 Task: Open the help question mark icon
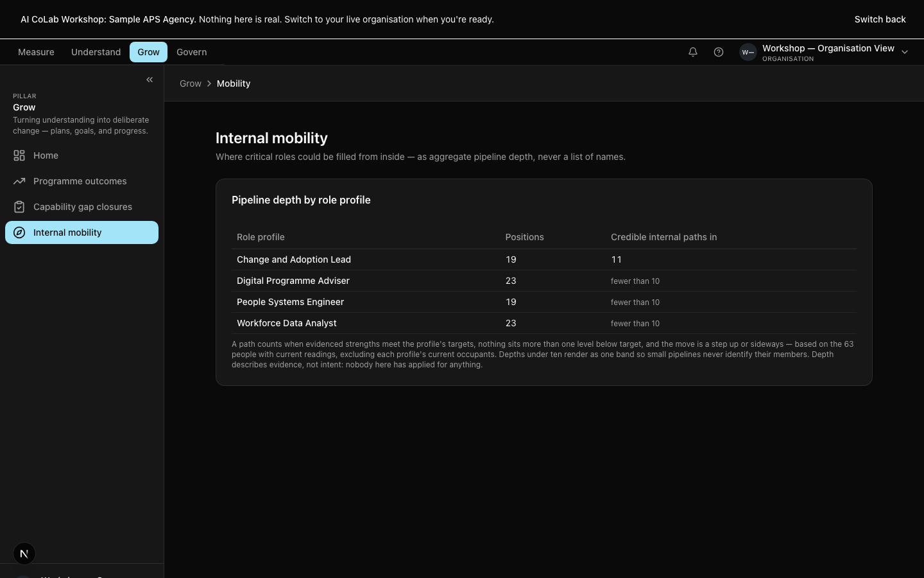coord(719,52)
